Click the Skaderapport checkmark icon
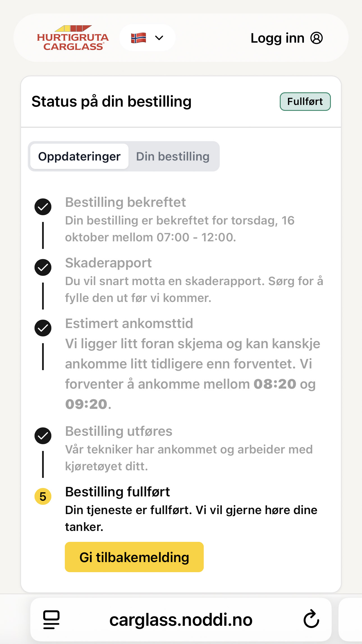 click(x=43, y=267)
